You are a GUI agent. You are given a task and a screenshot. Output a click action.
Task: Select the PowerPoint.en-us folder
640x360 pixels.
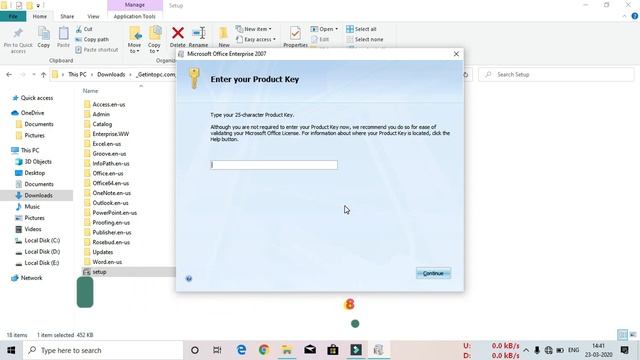[x=114, y=213]
